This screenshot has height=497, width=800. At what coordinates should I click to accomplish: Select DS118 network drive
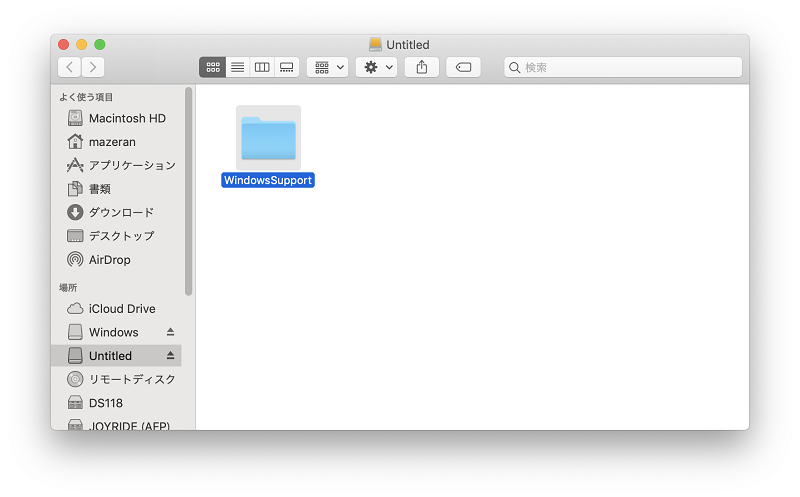[x=117, y=403]
